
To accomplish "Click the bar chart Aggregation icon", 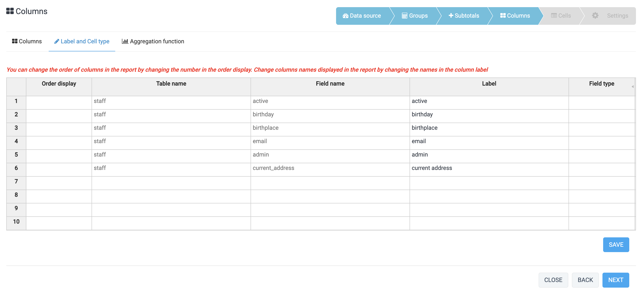I will (125, 42).
